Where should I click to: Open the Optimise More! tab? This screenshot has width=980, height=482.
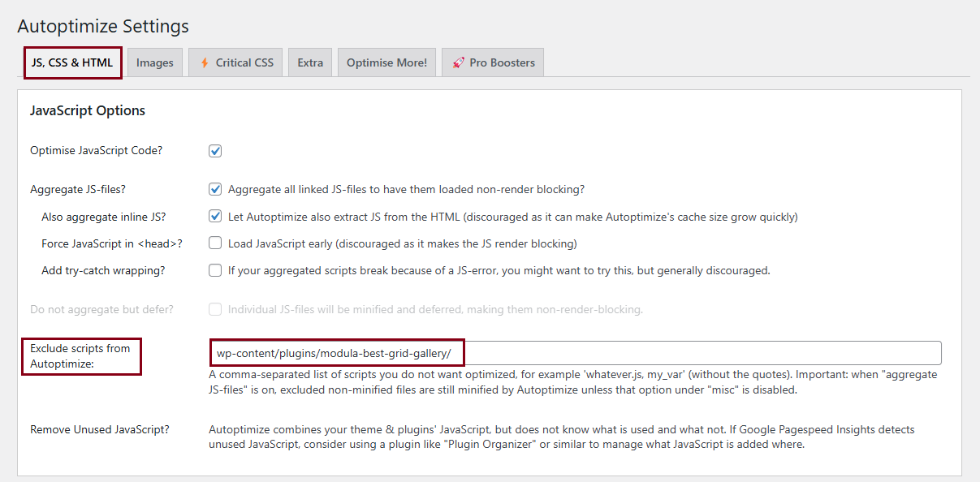point(386,62)
